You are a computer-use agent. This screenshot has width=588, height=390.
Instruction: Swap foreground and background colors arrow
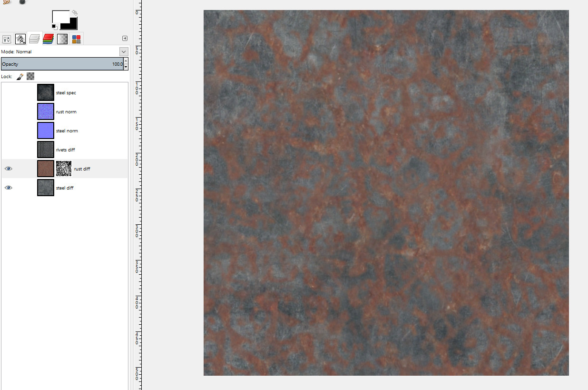coord(75,12)
